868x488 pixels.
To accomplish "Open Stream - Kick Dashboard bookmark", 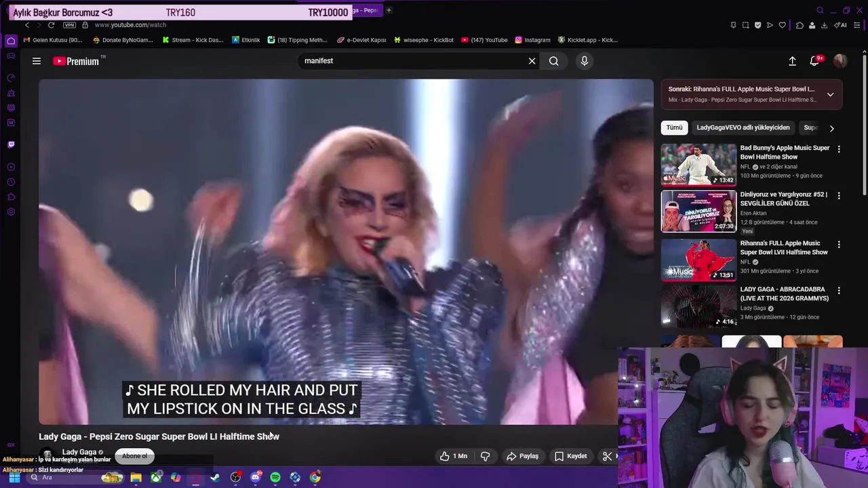I will point(193,40).
